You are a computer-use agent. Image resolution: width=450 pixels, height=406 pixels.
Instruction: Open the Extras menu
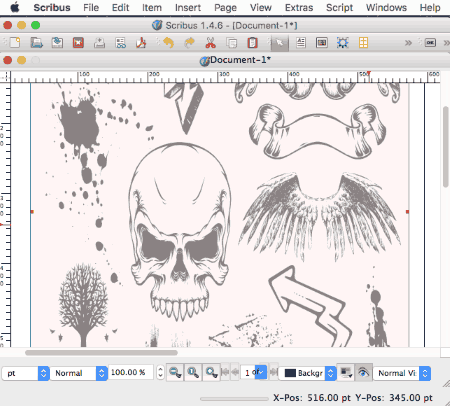click(x=299, y=7)
